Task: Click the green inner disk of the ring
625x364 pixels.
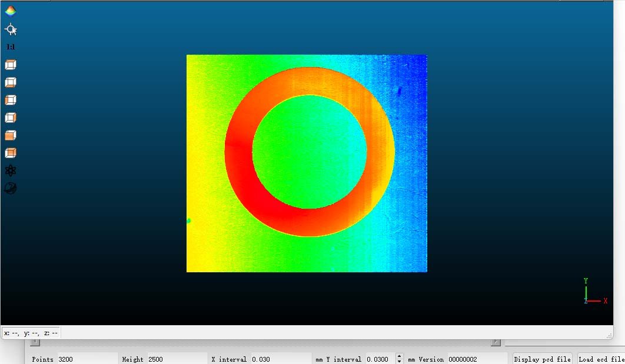Action: pyautogui.click(x=310, y=152)
